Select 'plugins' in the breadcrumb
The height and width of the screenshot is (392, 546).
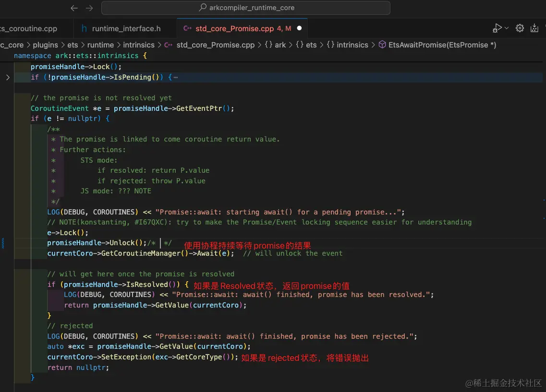(45, 45)
